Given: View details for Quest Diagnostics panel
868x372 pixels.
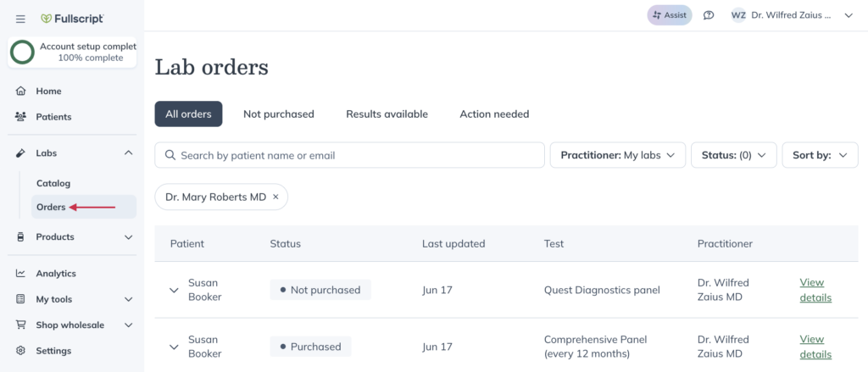Looking at the screenshot, I should point(815,290).
